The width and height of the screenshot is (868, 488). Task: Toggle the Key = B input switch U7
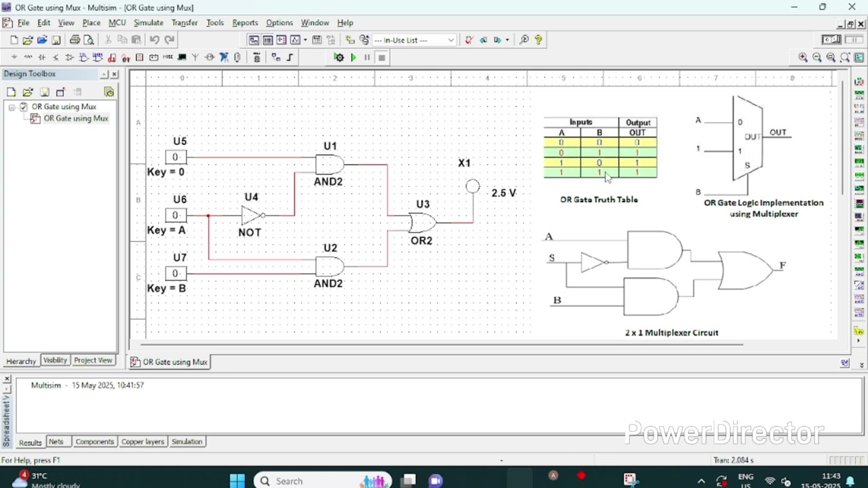tap(175, 273)
